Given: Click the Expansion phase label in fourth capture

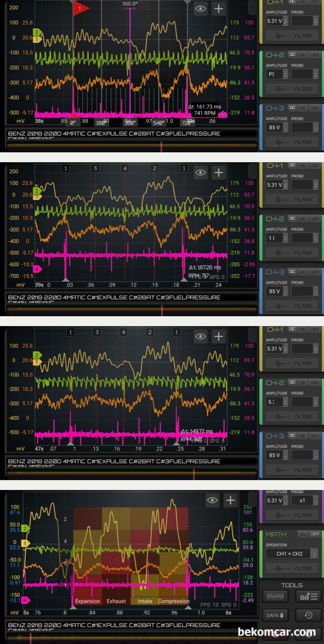Looking at the screenshot, I should click(x=88, y=601).
